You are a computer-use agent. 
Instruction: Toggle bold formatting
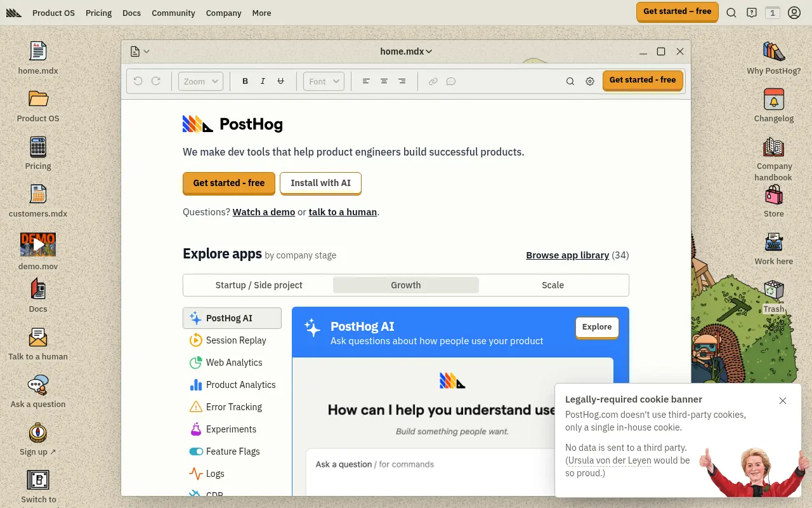[x=245, y=81]
